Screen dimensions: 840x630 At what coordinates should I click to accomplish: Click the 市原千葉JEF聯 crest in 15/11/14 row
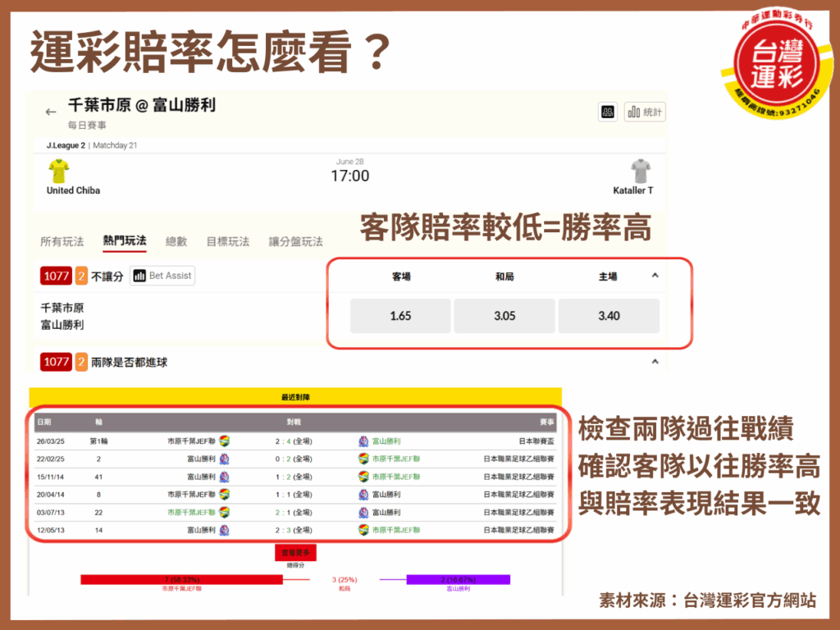tap(363, 477)
